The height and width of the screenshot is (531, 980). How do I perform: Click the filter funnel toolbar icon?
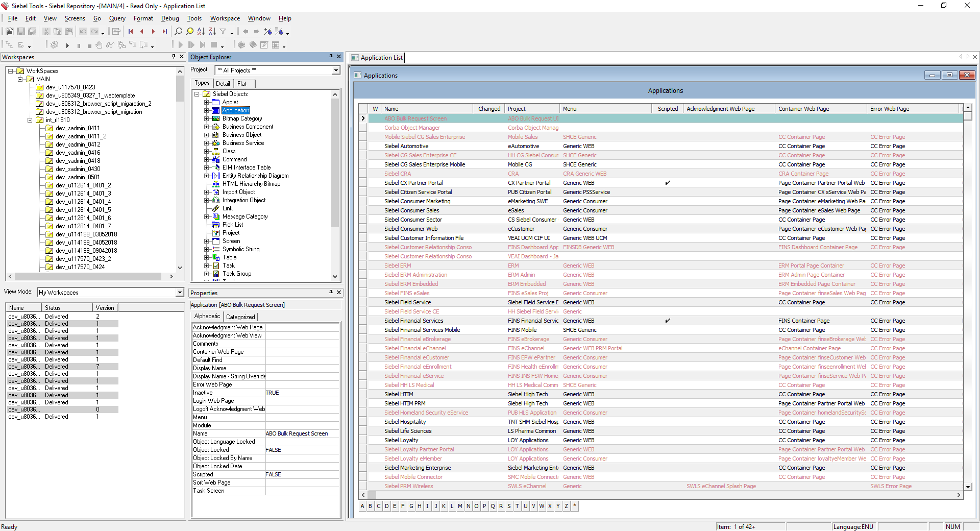tap(223, 32)
